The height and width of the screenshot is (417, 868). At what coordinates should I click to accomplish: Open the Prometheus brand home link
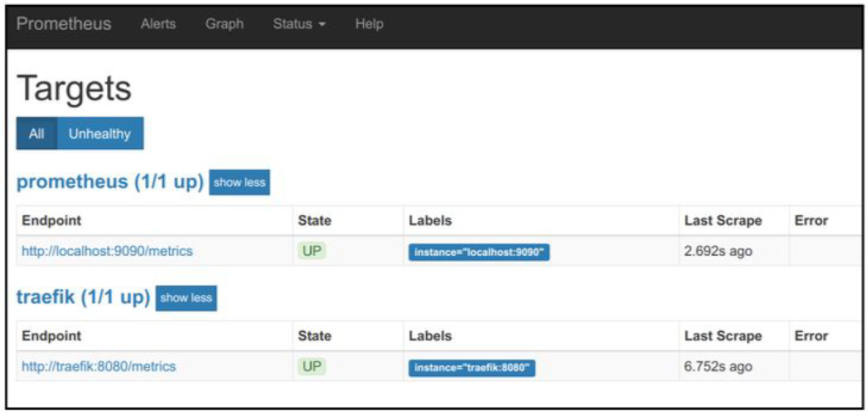click(x=64, y=24)
